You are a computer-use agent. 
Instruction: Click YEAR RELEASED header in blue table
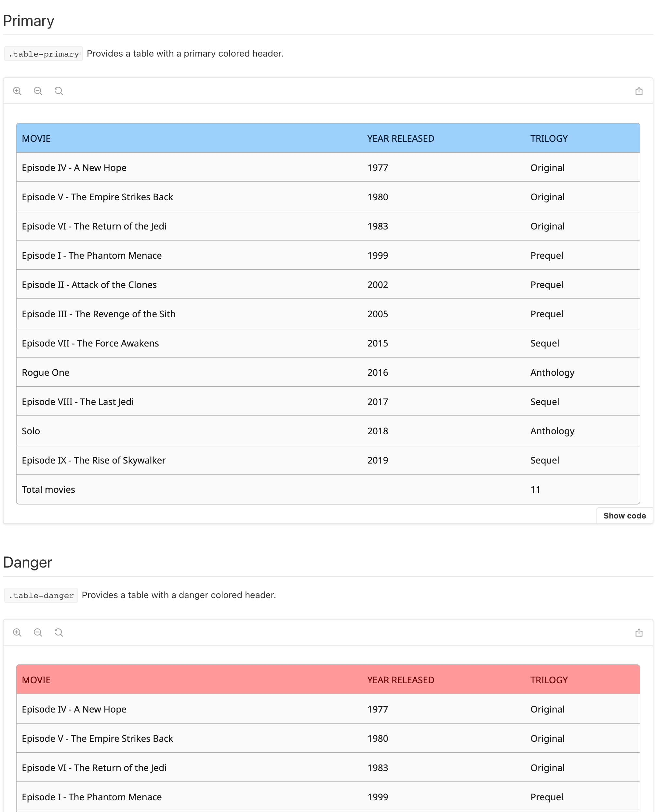[400, 138]
